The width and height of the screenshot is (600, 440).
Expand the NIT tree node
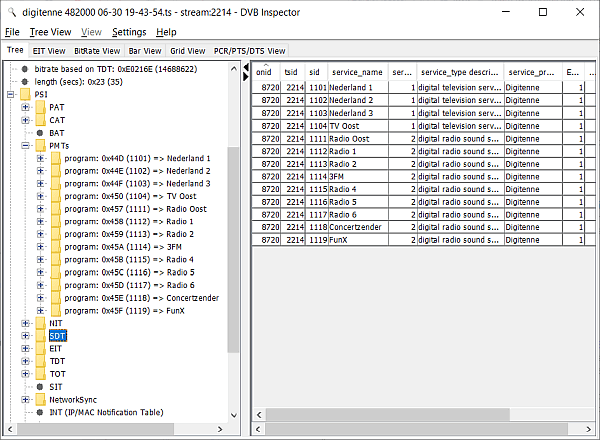tap(25, 323)
